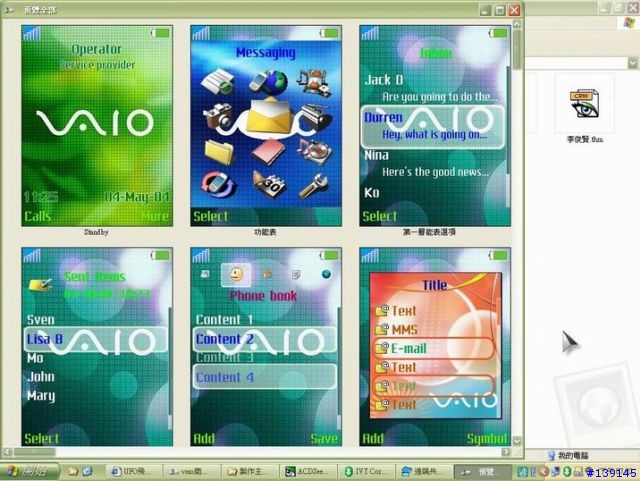
Task: Click the globe and phone internet icon
Action: [x=268, y=82]
